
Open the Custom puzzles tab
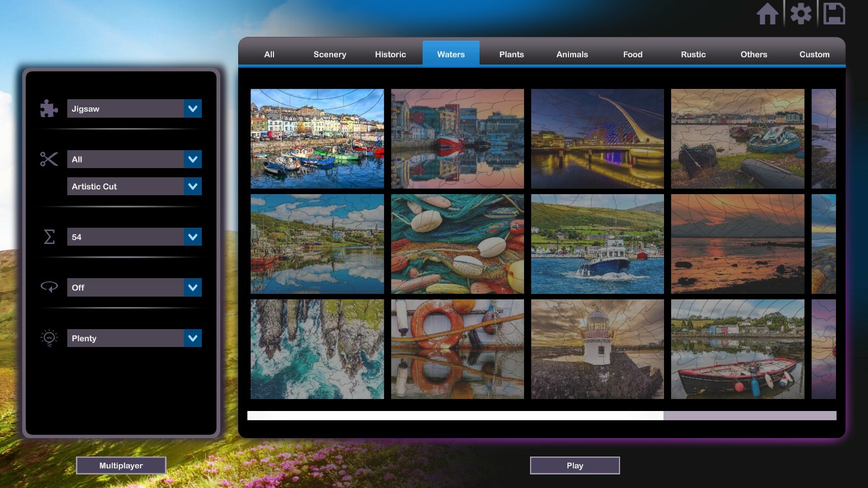point(814,54)
